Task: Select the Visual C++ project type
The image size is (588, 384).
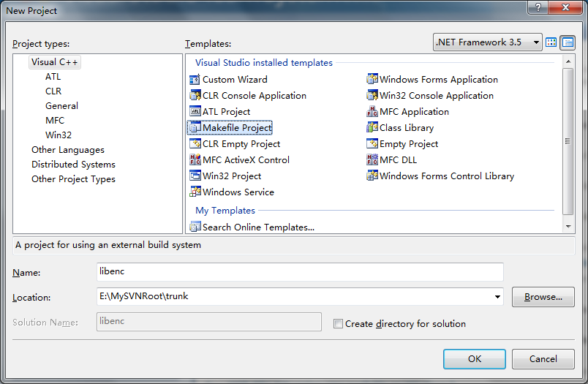Action: pyautogui.click(x=54, y=62)
